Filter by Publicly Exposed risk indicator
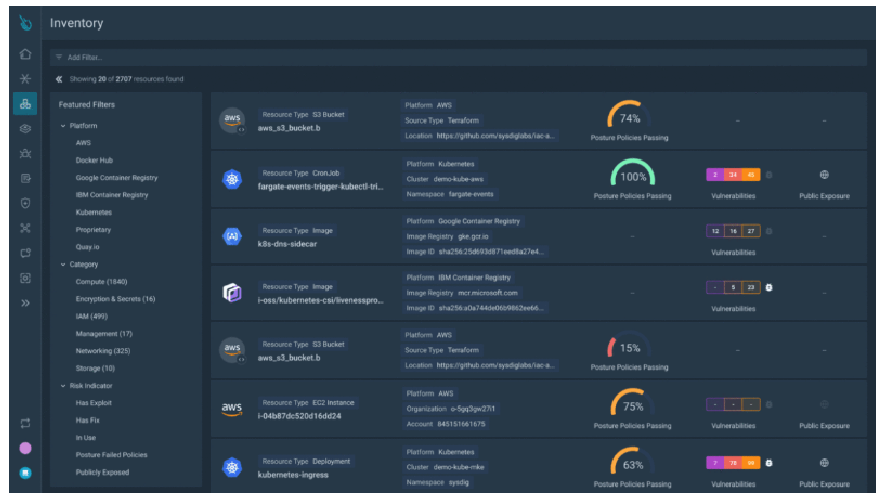The width and height of the screenshot is (880, 497). (x=102, y=472)
